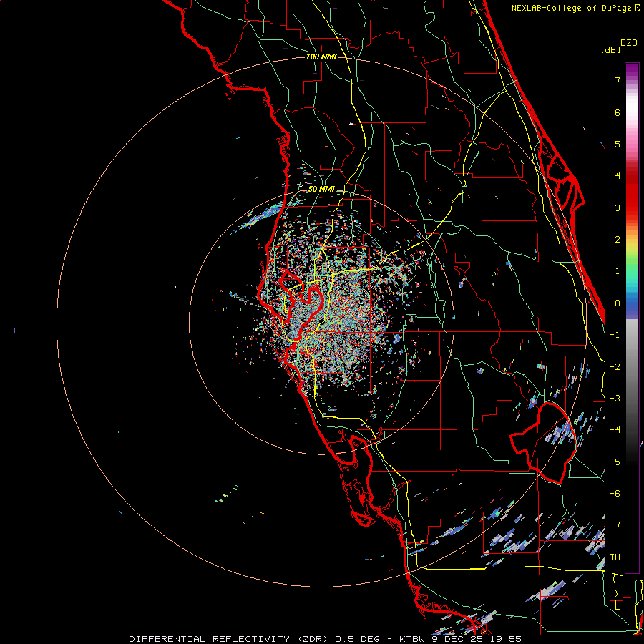
Task: Click the KTBW station identifier in the caption
Action: pyautogui.click(x=411, y=639)
